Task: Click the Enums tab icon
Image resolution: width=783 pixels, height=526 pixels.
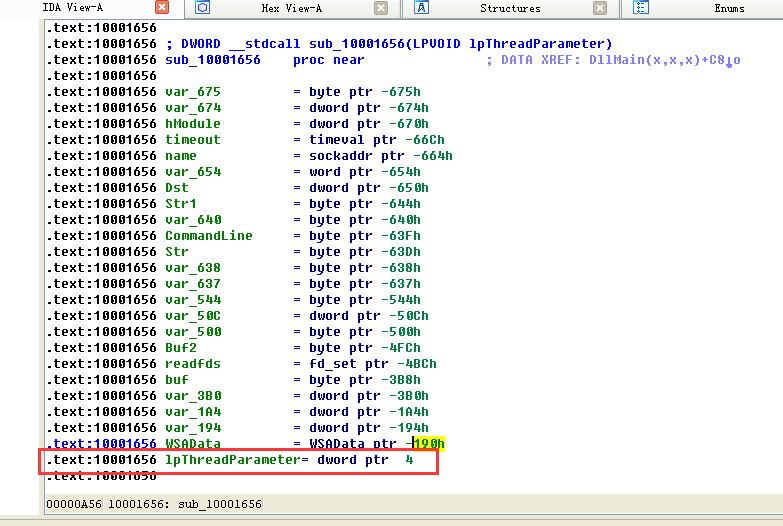Action: (641, 7)
